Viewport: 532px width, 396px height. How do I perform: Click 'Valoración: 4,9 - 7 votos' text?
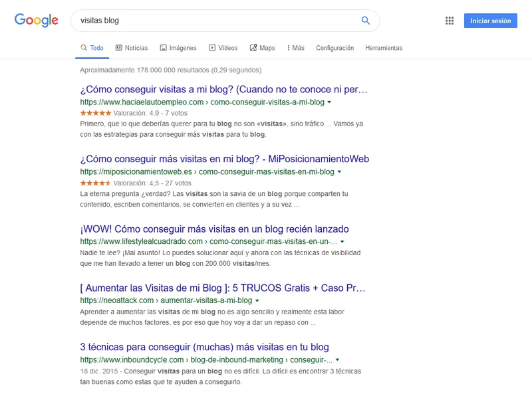point(150,113)
